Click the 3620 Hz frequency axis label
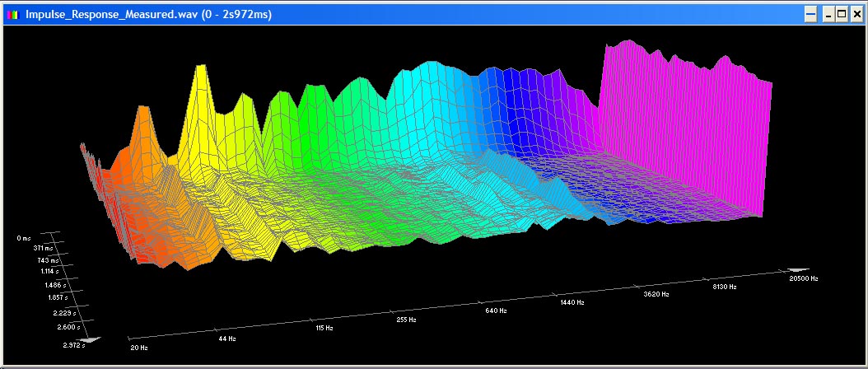 pyautogui.click(x=656, y=294)
